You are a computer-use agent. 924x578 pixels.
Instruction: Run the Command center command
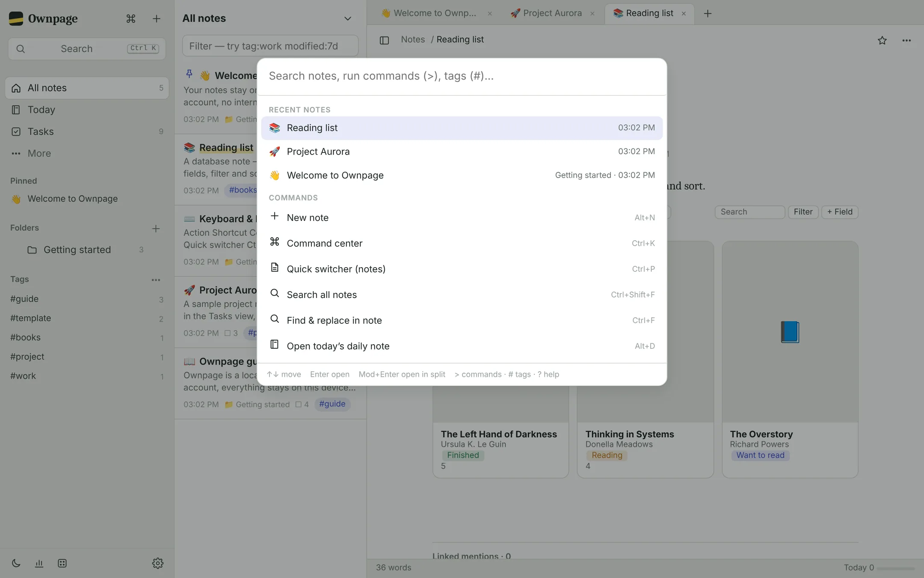[462, 243]
